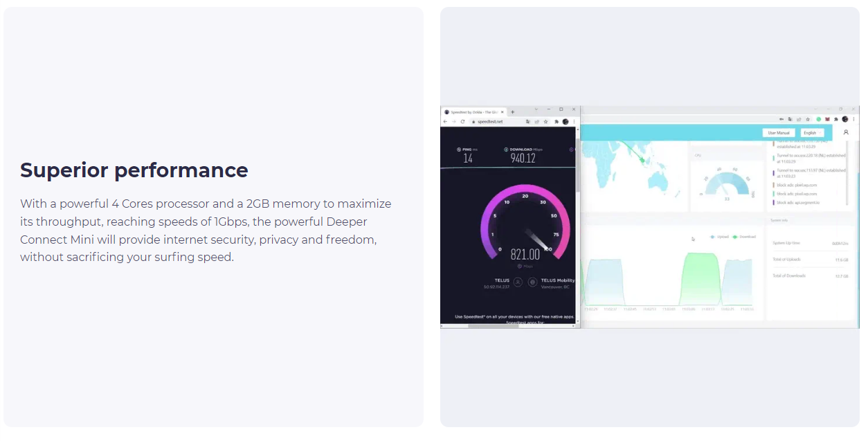Screen dimensions: 868x441
Task: Reload the speedtest.net page
Action: tap(462, 121)
